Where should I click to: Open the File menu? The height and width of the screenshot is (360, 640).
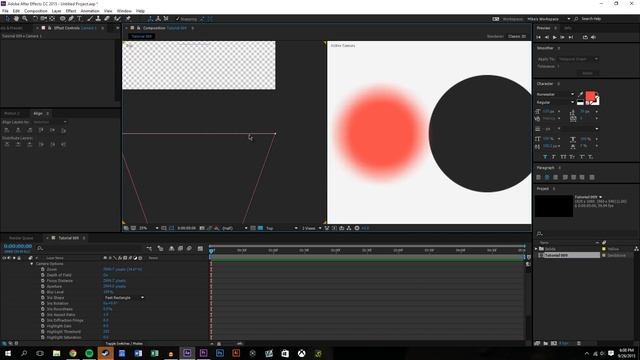coord(5,11)
